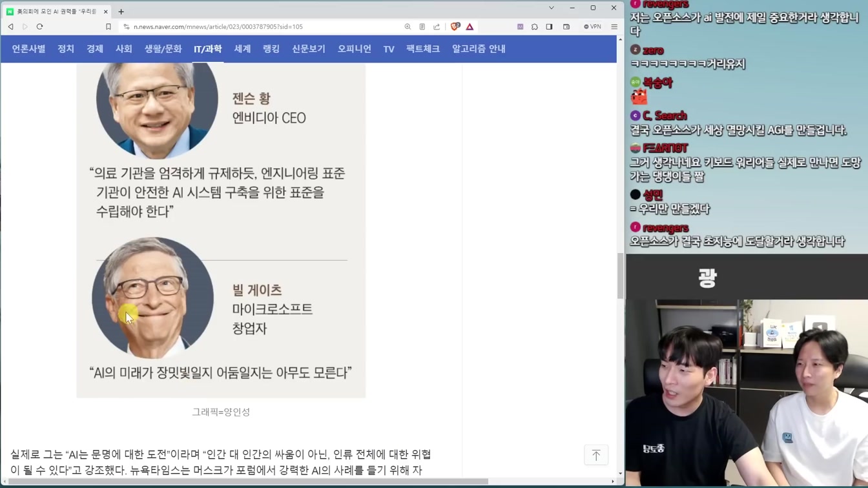Click C. Search's purple profile badge
This screenshot has width=868, height=488.
[x=635, y=116]
